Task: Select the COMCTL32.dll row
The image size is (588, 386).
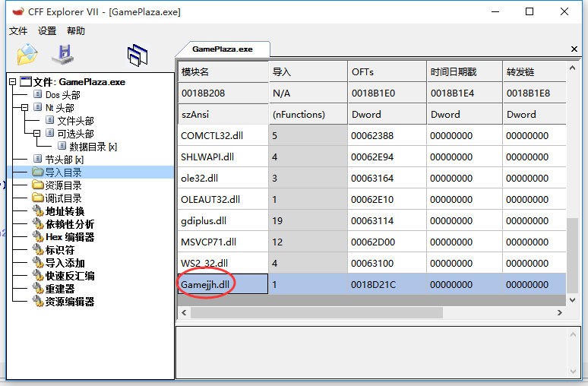Action: (x=372, y=136)
